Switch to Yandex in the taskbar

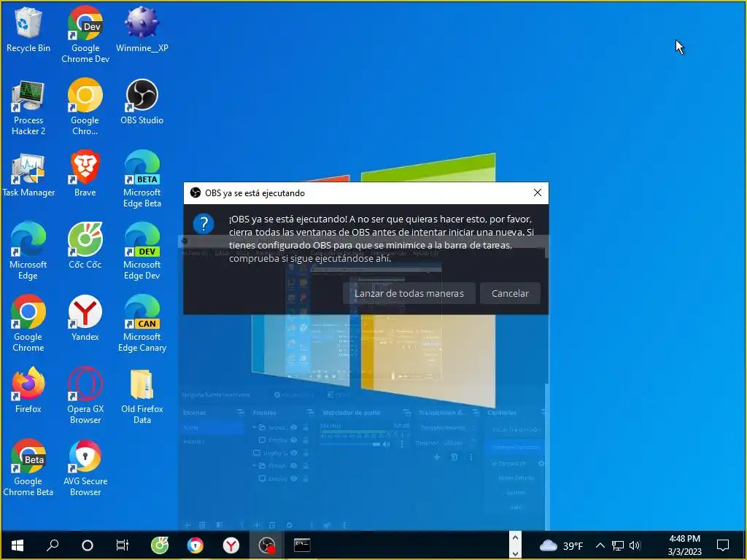coord(231,545)
